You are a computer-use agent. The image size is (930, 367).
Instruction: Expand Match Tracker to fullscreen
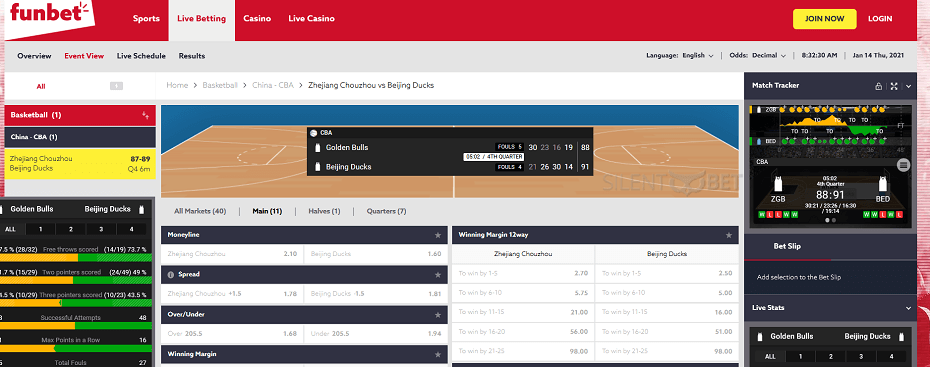coord(894,86)
